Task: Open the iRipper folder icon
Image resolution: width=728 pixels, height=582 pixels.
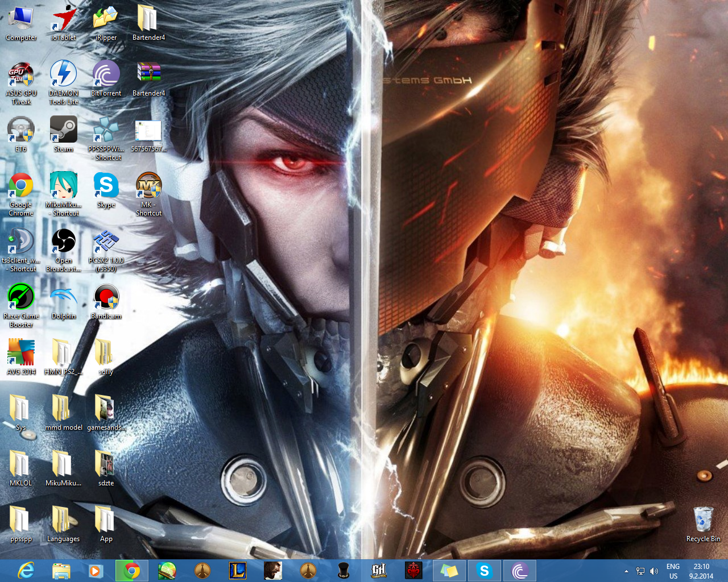Action: [x=106, y=23]
